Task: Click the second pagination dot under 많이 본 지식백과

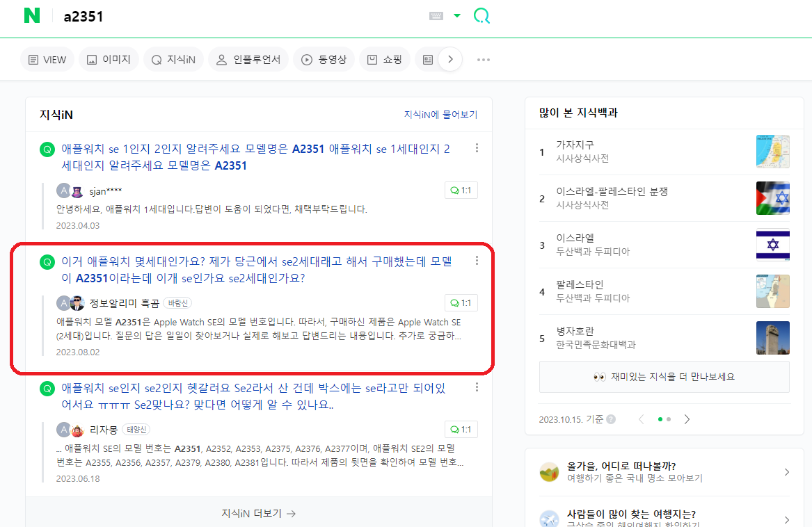Action: pos(669,419)
